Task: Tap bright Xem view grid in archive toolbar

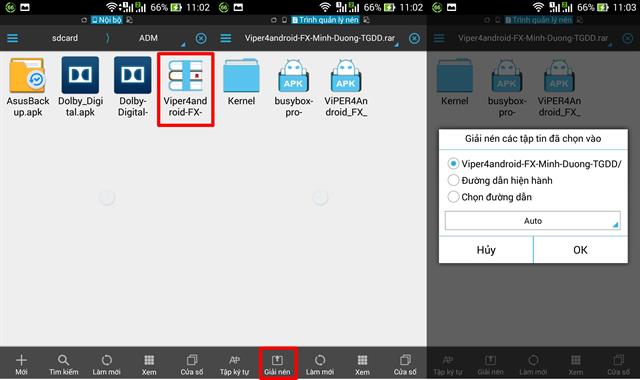Action: (x=362, y=364)
